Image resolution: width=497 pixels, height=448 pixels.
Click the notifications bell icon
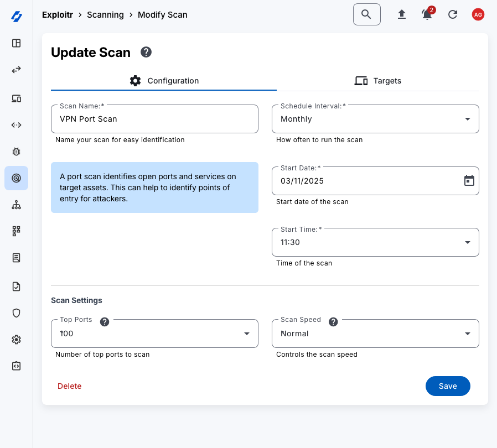[427, 15]
